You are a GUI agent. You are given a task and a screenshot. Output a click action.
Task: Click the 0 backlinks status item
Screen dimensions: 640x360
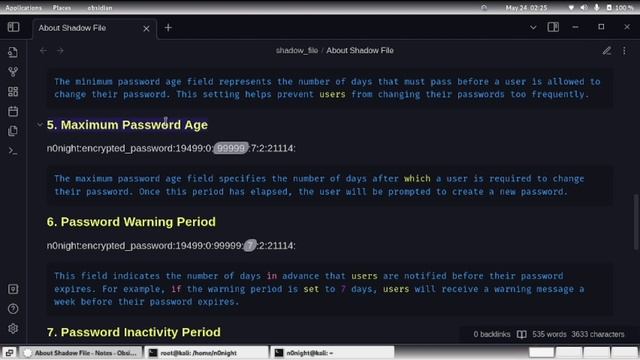[x=492, y=334]
